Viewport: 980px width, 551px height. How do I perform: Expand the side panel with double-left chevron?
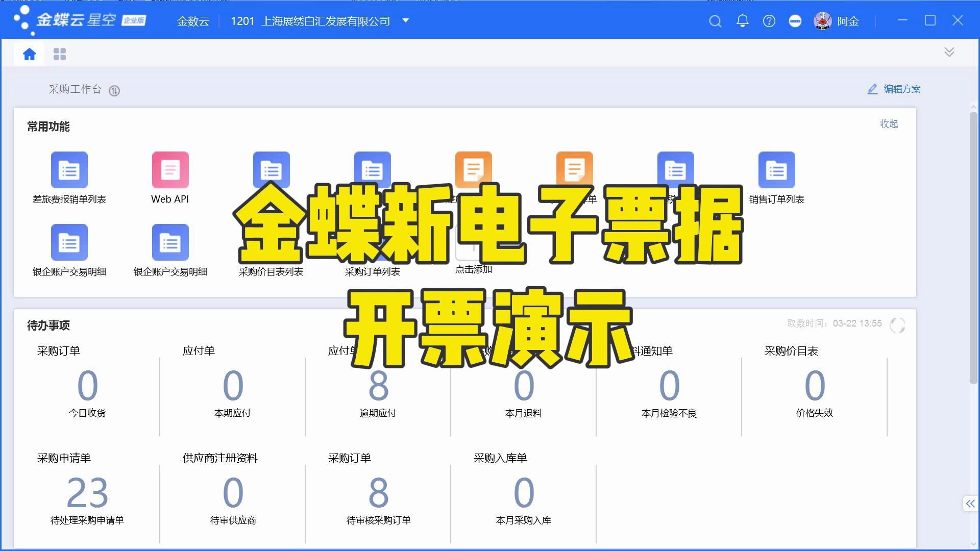point(970,504)
